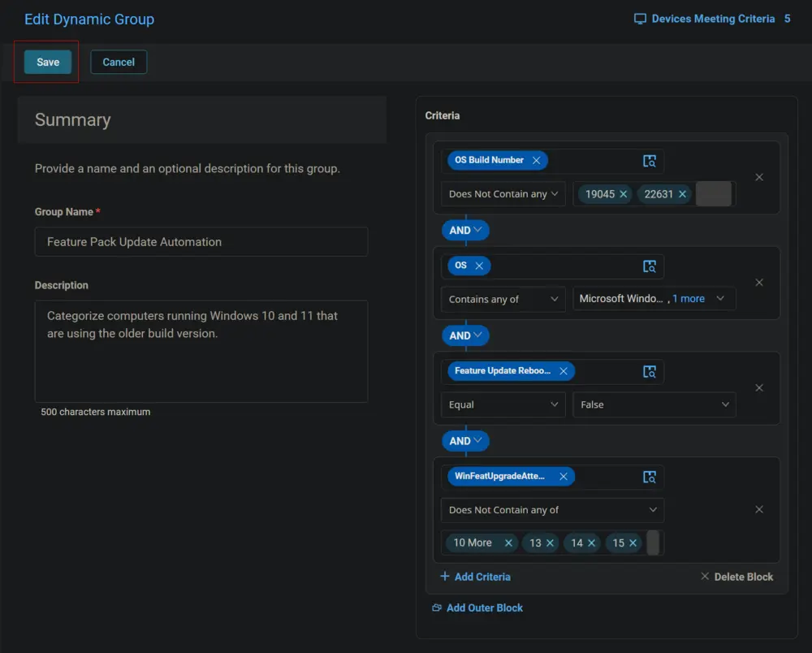Open 'Does Not Contain any of' operator dropdown
The width and height of the screenshot is (812, 653).
tap(552, 510)
